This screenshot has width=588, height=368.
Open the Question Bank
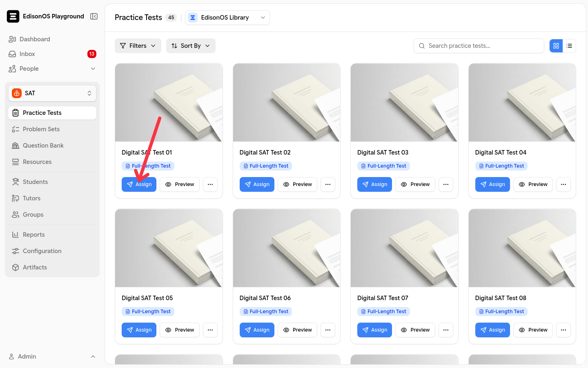[x=52, y=146]
